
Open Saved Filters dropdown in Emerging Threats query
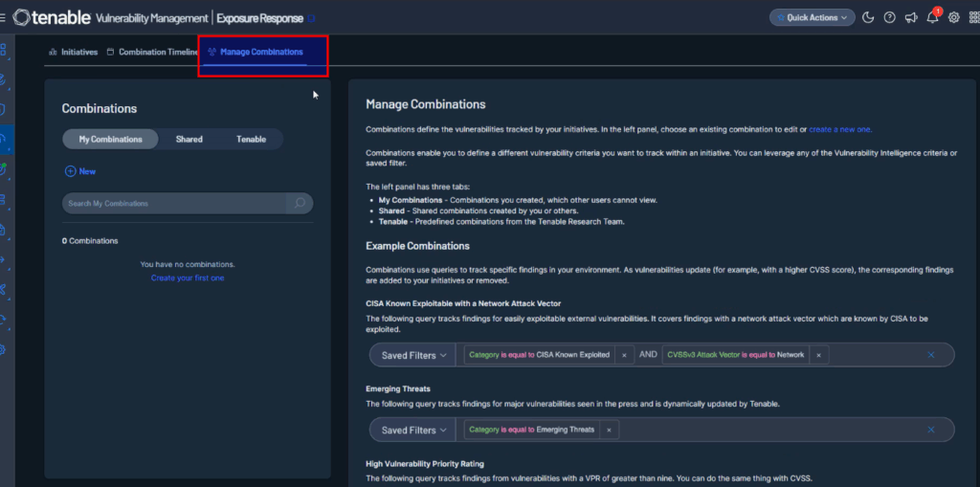click(413, 430)
